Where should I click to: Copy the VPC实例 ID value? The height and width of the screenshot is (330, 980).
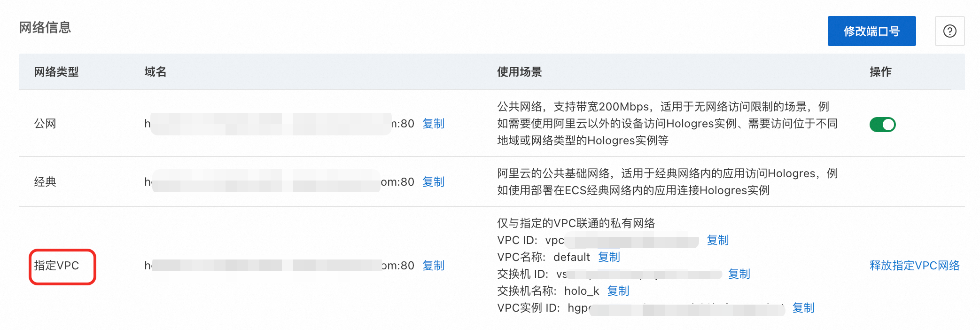[803, 308]
